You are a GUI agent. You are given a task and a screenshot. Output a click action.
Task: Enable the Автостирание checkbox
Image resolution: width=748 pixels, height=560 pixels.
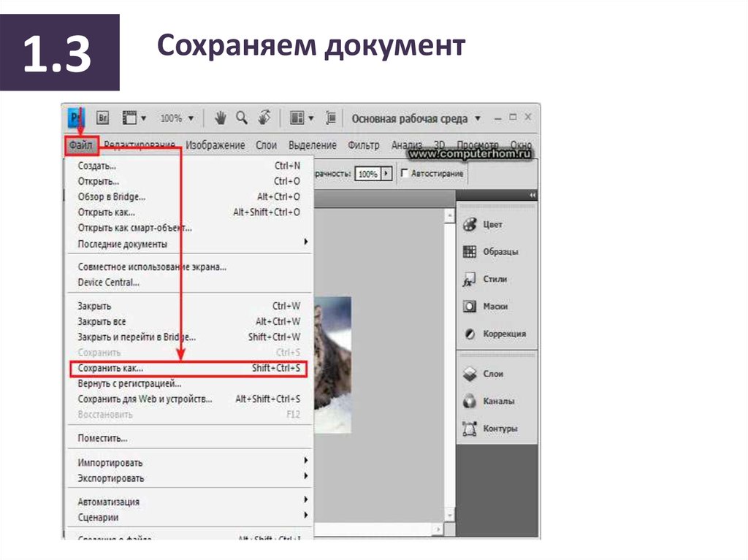point(405,174)
